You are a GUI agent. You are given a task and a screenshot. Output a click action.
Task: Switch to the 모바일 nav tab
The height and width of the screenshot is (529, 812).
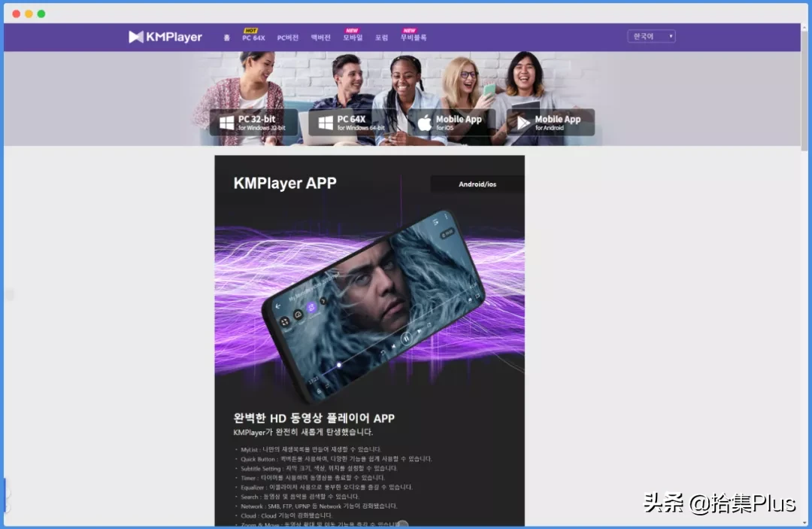click(x=353, y=38)
